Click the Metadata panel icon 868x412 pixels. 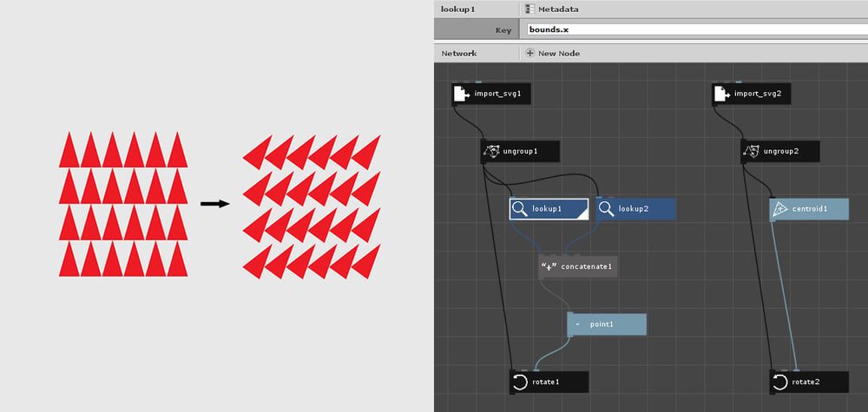[x=530, y=9]
